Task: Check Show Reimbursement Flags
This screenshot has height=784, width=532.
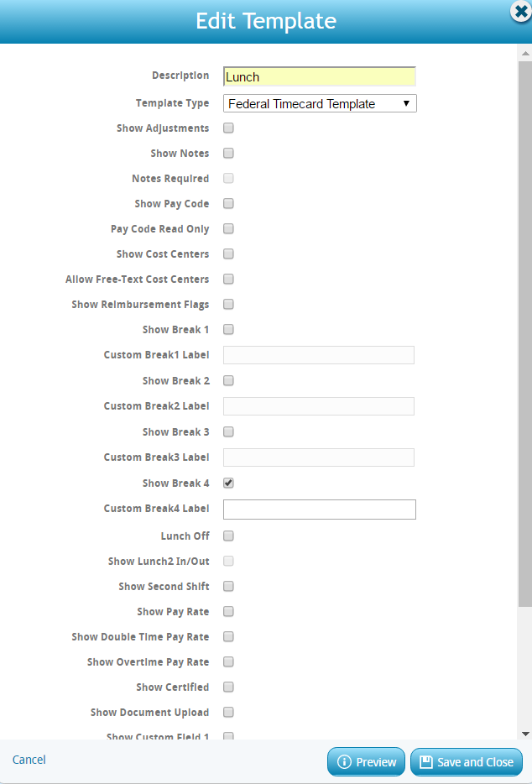Action: pos(228,305)
